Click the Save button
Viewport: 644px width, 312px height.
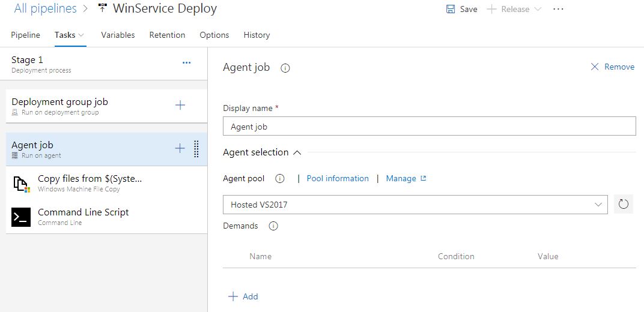click(x=461, y=9)
